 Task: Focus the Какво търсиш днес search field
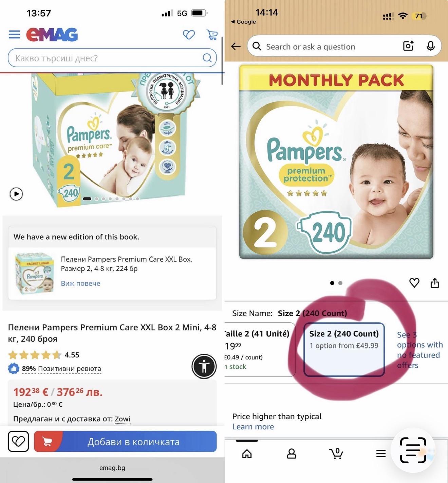112,58
